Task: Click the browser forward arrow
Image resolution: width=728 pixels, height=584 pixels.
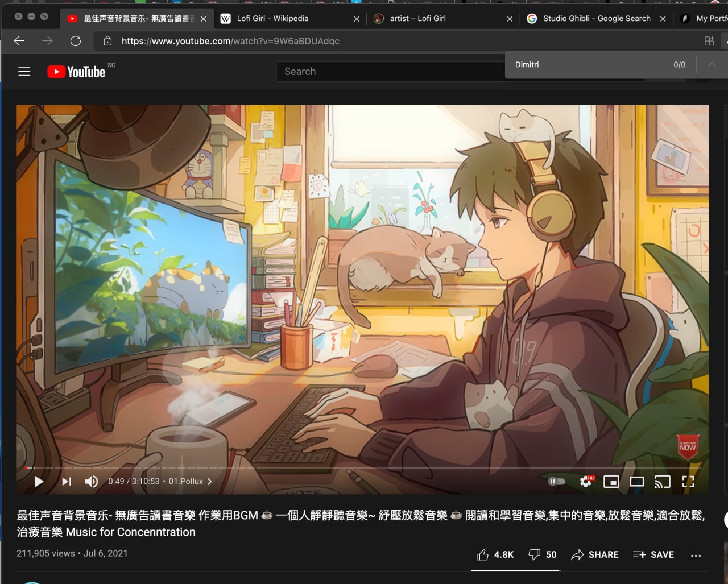Action: 47,41
